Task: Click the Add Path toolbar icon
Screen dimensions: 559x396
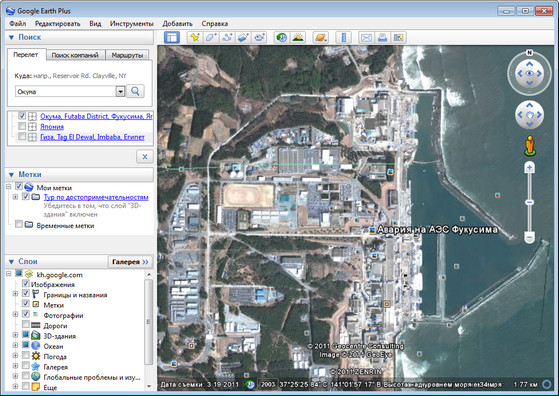Action: click(227, 37)
